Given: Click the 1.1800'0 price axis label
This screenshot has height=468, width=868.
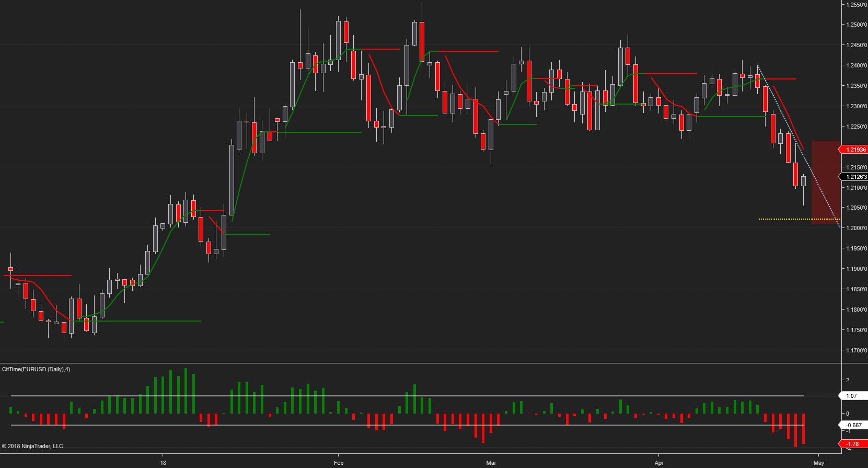Looking at the screenshot, I should pyautogui.click(x=857, y=310).
